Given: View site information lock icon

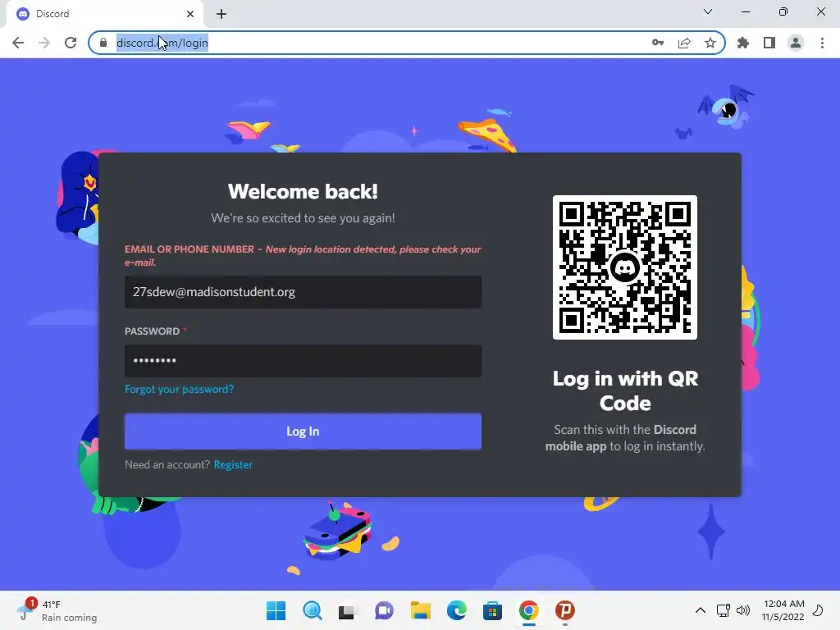Looking at the screenshot, I should (x=103, y=43).
